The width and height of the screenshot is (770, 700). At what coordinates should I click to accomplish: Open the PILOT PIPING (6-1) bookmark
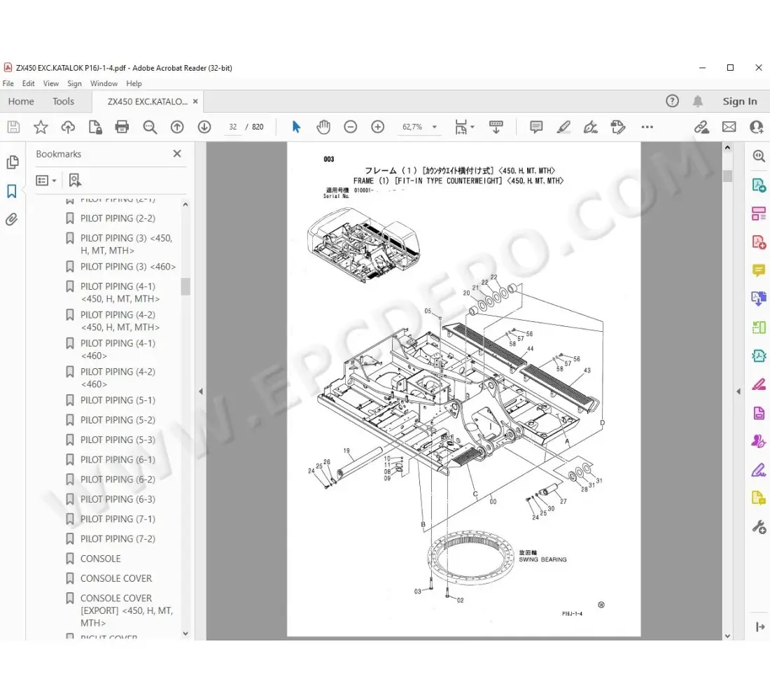click(x=118, y=460)
